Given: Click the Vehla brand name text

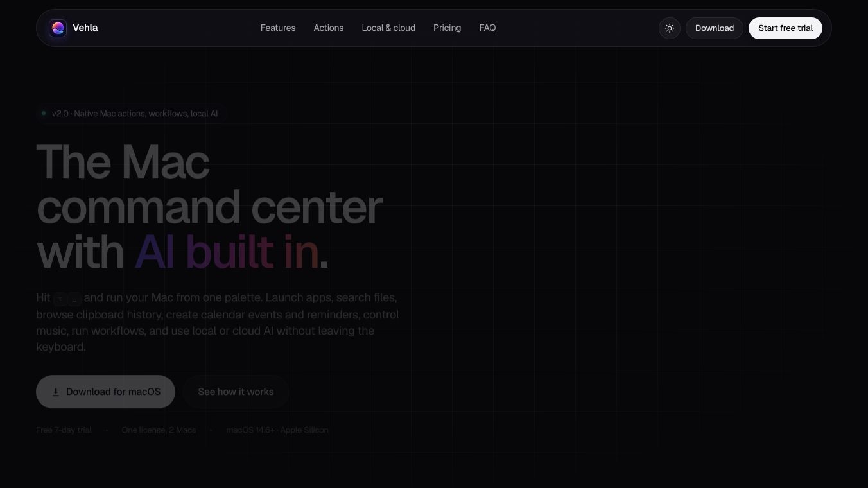Looking at the screenshot, I should [85, 28].
